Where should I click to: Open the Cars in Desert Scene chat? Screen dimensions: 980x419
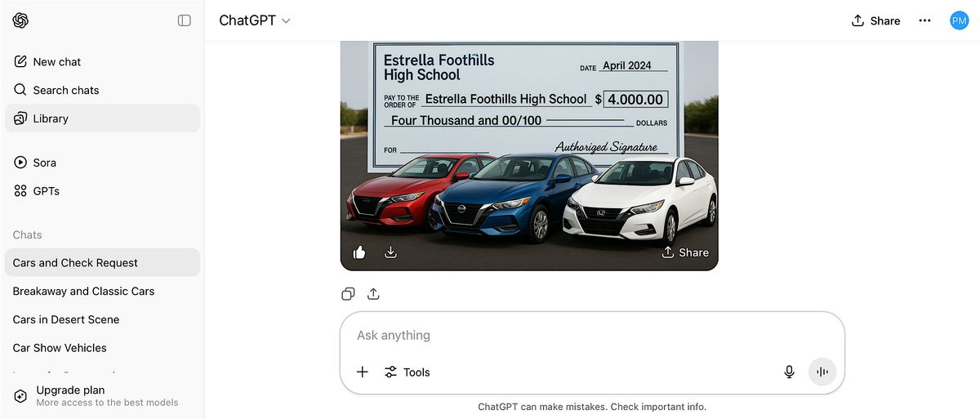[x=102, y=319]
